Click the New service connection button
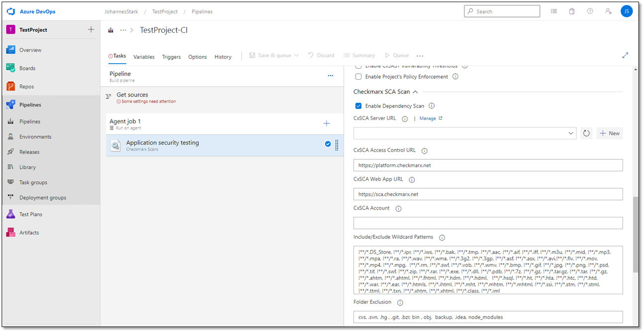The image size is (644, 332). tap(610, 133)
